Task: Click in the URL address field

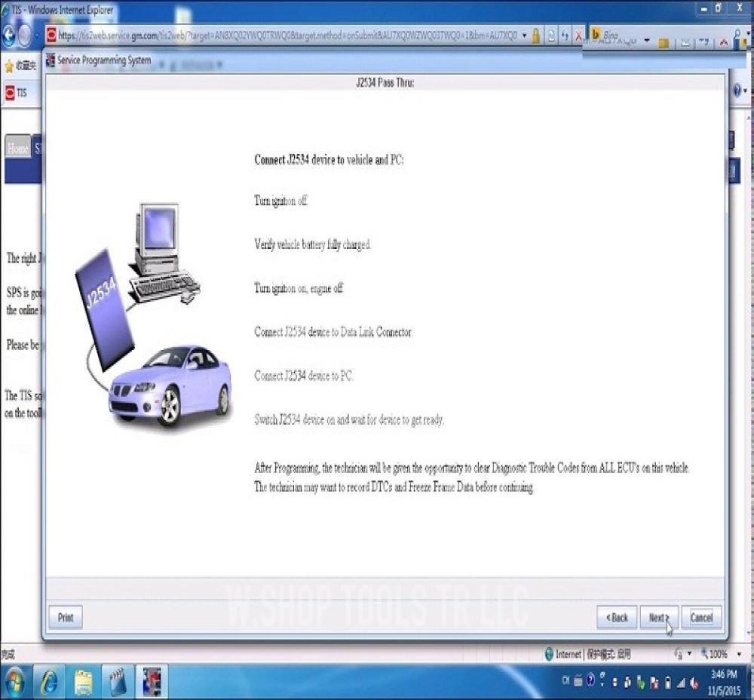Action: pos(287,35)
